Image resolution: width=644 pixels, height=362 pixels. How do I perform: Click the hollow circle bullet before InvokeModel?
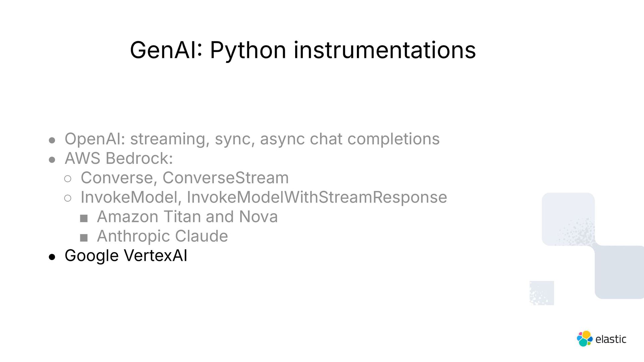click(68, 198)
